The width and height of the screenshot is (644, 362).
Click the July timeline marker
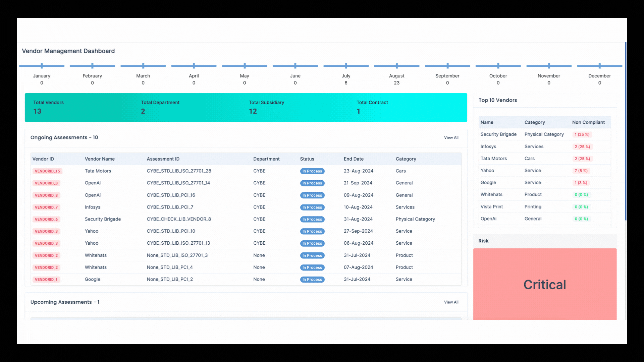pos(346,66)
